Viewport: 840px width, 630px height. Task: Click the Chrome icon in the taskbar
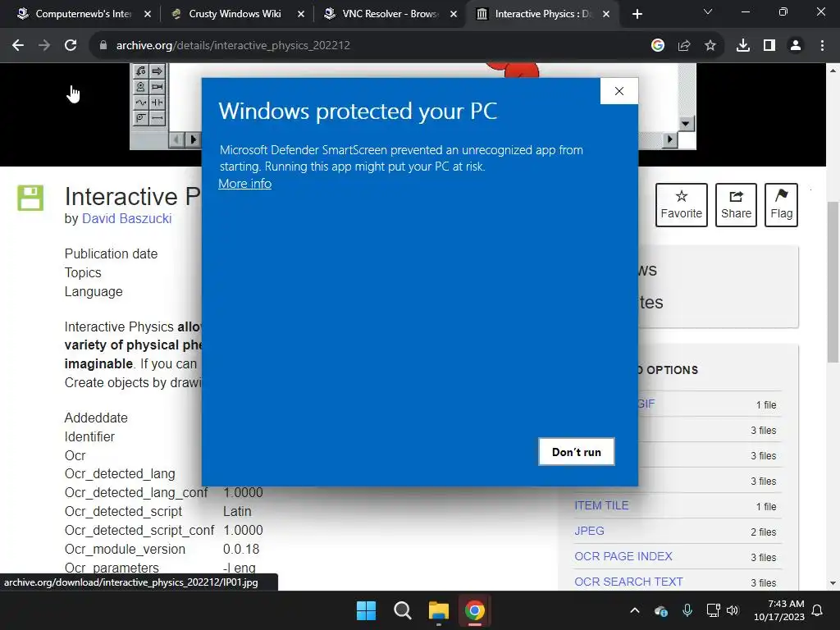[x=475, y=610]
